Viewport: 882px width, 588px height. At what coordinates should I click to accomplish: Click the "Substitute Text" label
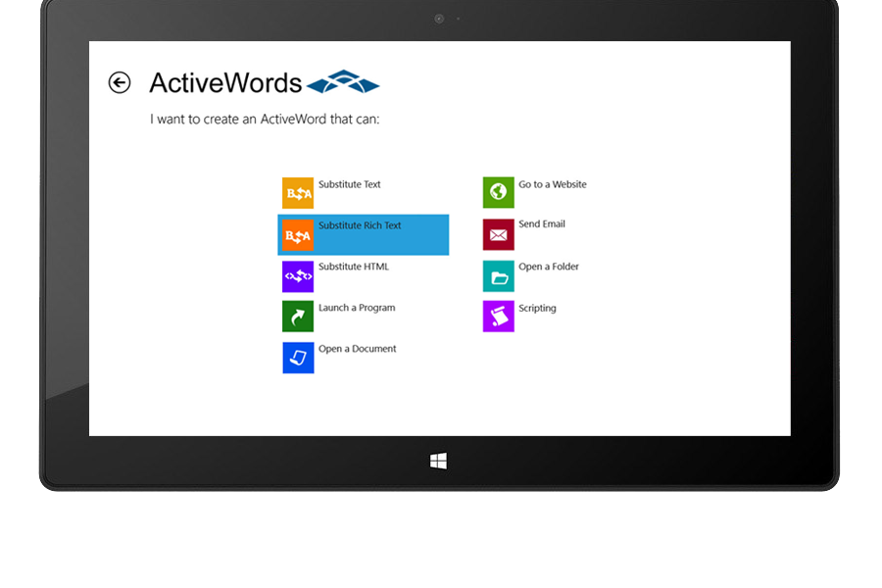click(x=349, y=184)
